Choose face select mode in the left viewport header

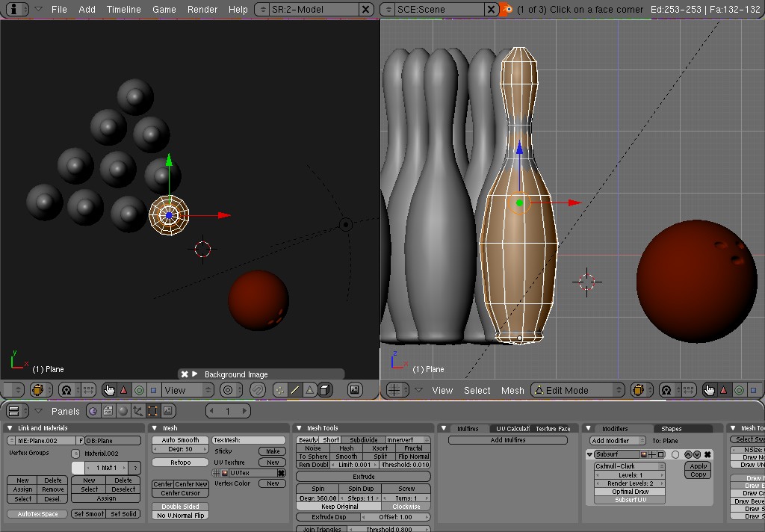coord(310,390)
